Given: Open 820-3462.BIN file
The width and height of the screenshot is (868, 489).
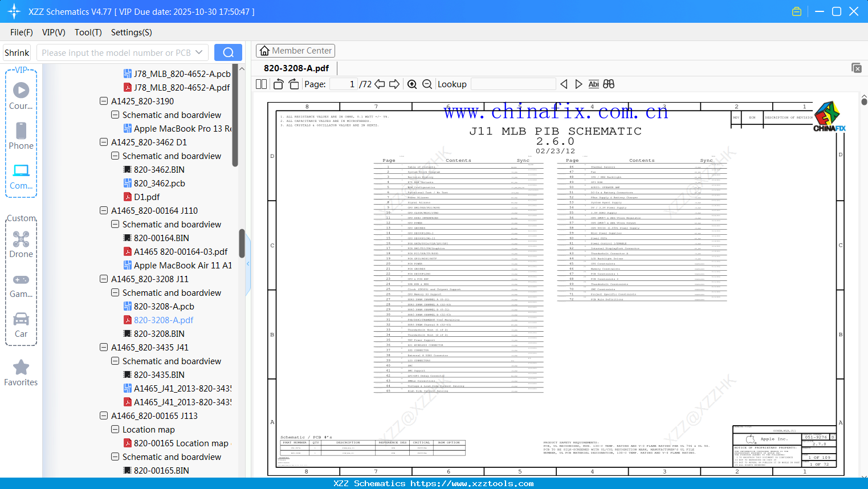Looking at the screenshot, I should 154,169.
